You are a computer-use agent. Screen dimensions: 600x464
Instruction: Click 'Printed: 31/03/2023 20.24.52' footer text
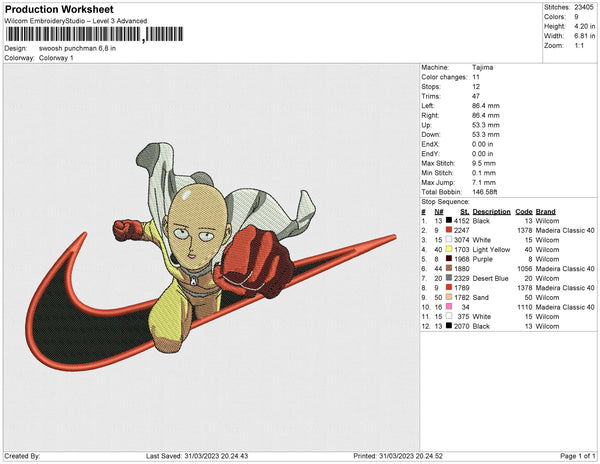click(x=398, y=456)
